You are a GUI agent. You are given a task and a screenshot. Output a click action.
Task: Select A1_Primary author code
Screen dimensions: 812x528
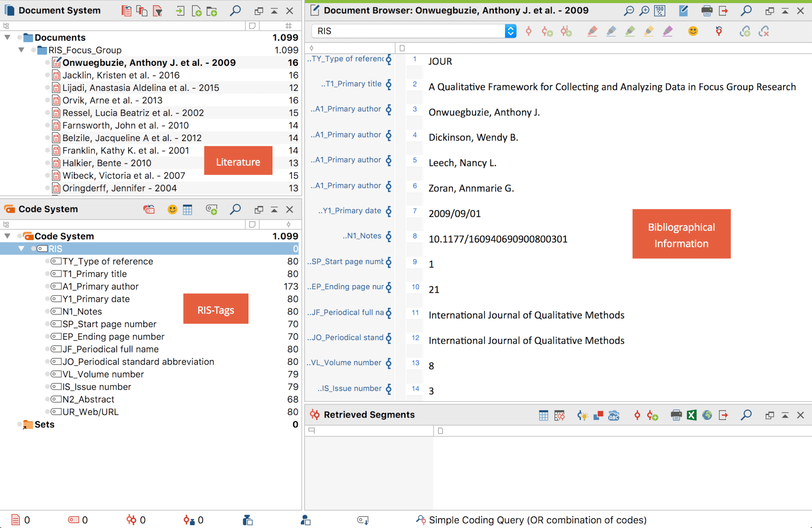100,286
